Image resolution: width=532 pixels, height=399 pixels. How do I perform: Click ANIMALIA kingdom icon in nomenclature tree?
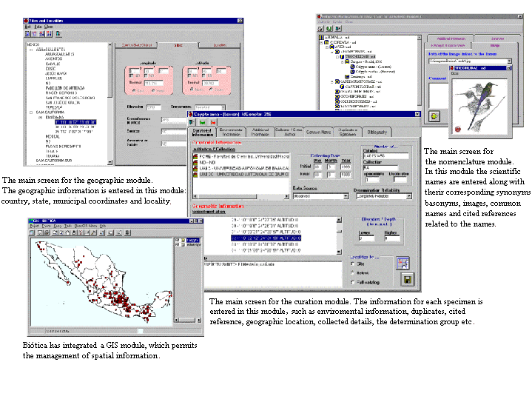(x=322, y=37)
